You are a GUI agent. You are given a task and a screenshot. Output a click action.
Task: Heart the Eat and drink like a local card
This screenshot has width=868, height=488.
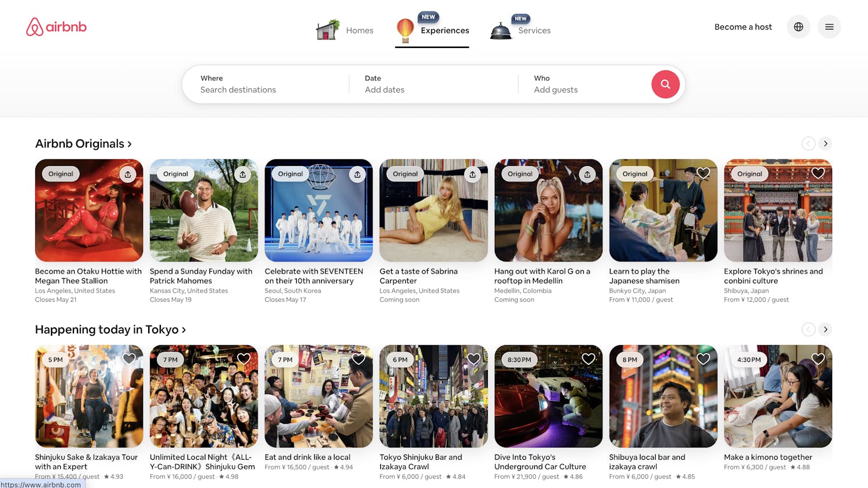point(359,359)
